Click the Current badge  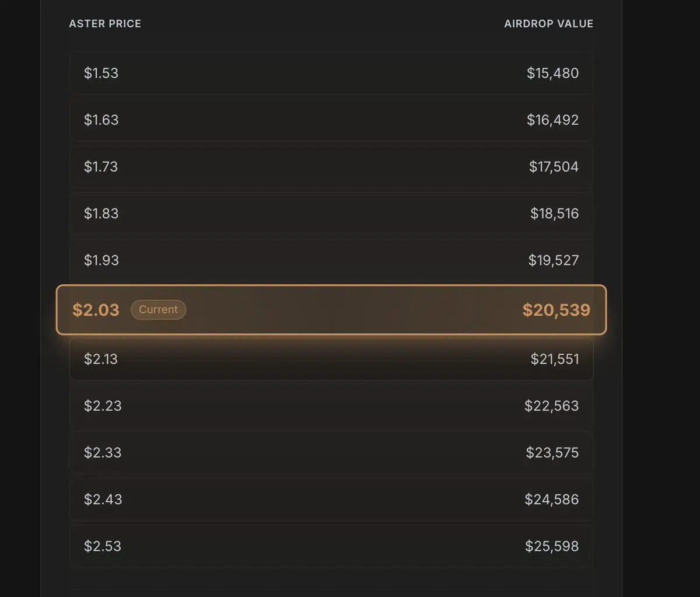pyautogui.click(x=158, y=310)
